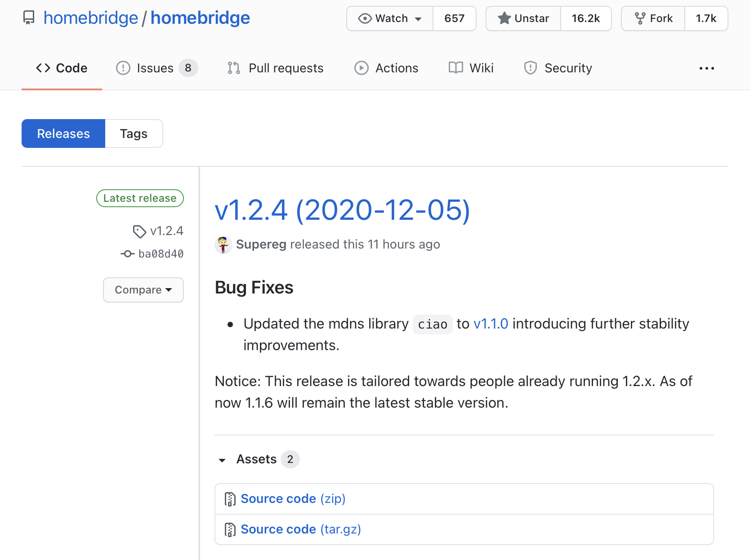The image size is (750, 560).
Task: Click the repository book icon beside homebridge
Action: click(29, 18)
